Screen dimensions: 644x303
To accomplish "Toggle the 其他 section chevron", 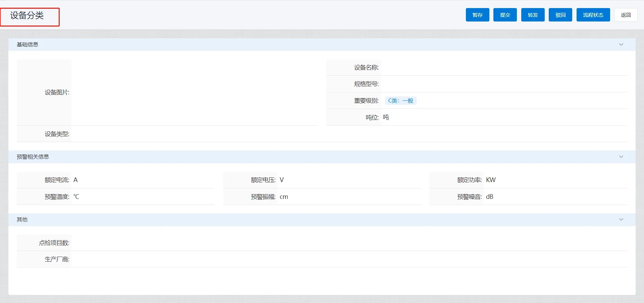I will 621,219.
